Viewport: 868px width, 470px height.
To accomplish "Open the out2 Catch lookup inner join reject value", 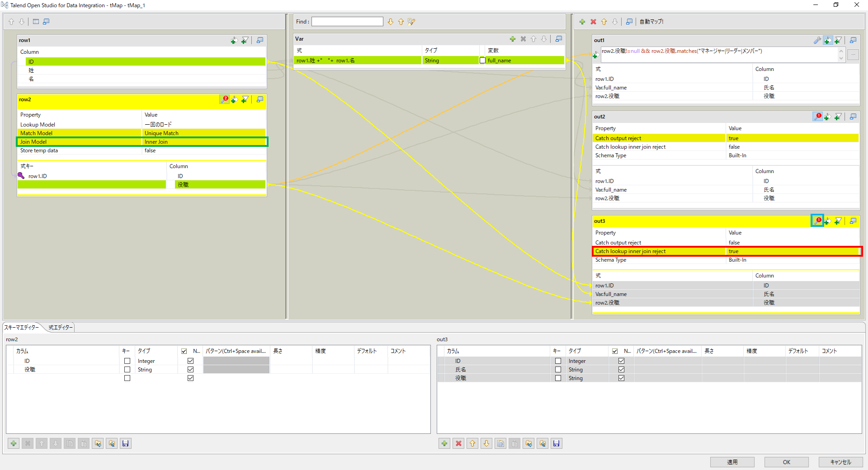I will click(792, 147).
